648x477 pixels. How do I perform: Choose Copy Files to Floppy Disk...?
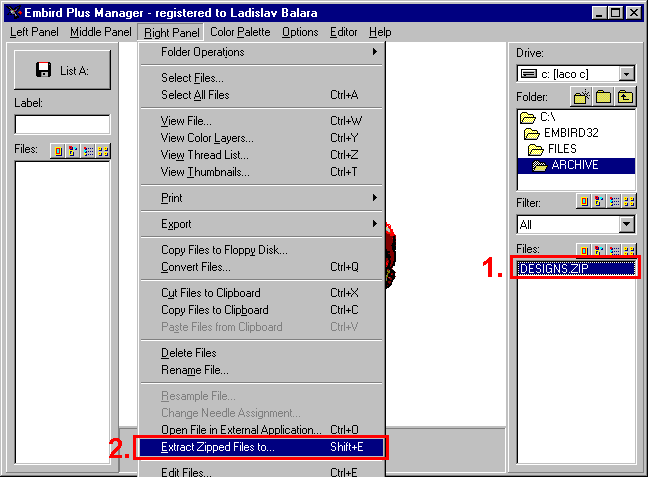point(261,250)
